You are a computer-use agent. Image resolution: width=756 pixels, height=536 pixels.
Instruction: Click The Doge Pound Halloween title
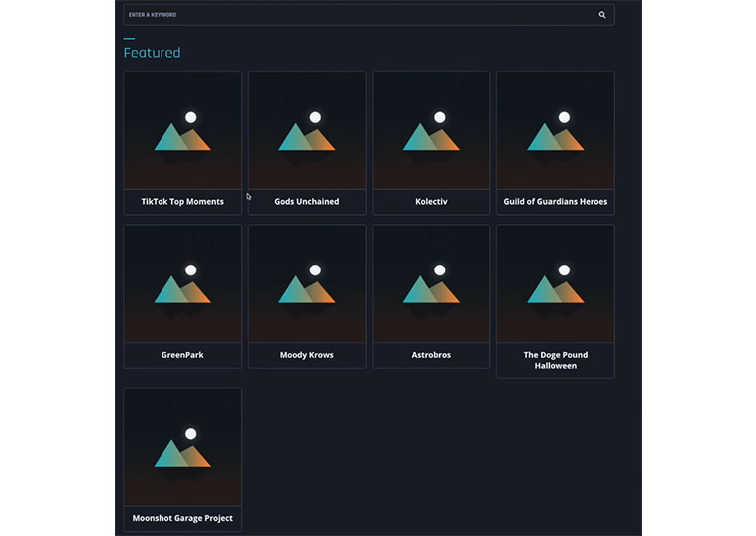(x=556, y=360)
